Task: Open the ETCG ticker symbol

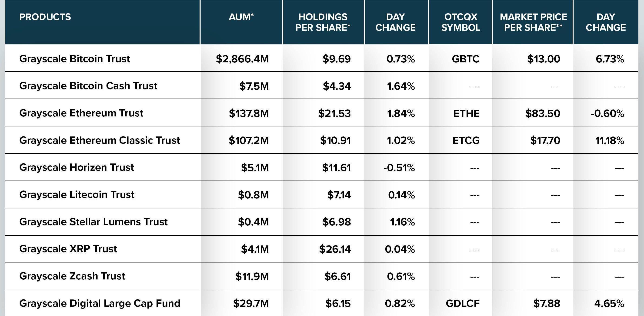Action: [466, 140]
